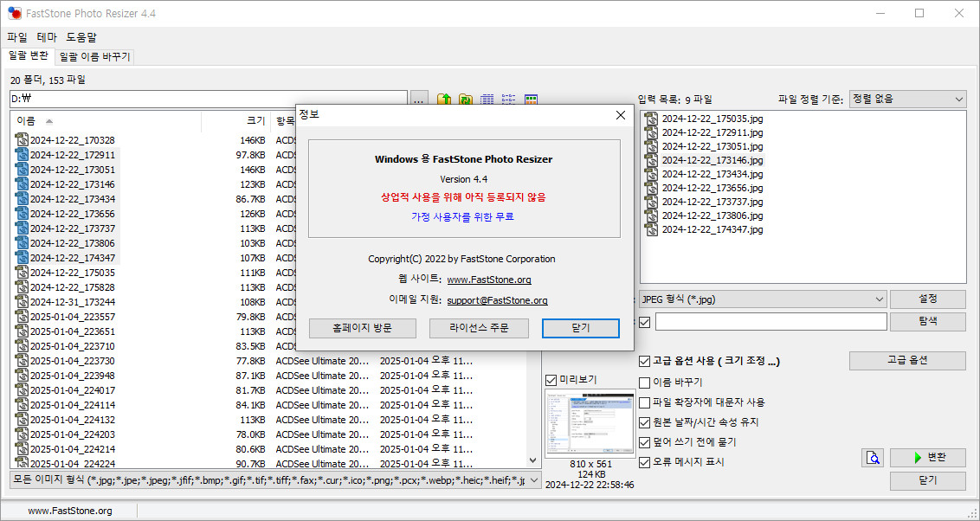Click file icon of 2025-01-04_223948
Viewport: 980px width, 521px height.
(x=22, y=376)
